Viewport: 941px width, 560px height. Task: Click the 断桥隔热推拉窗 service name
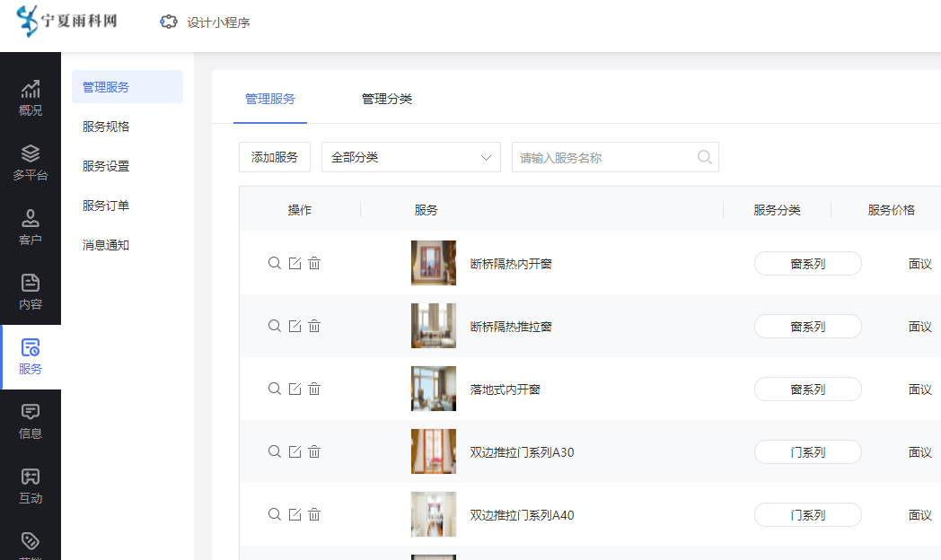click(511, 327)
